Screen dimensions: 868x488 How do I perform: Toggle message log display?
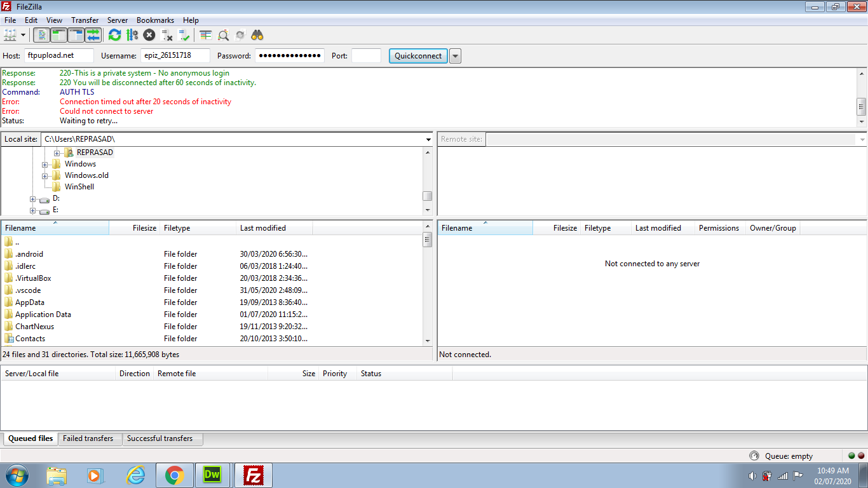(41, 35)
